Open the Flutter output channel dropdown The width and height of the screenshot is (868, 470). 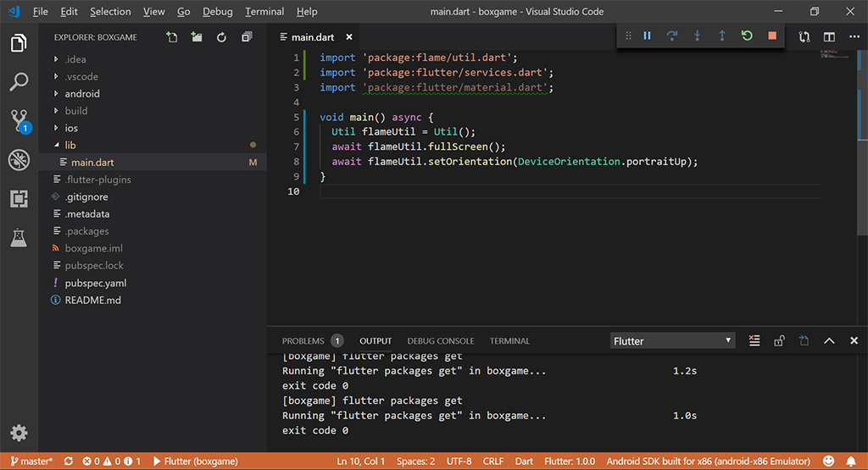(672, 340)
